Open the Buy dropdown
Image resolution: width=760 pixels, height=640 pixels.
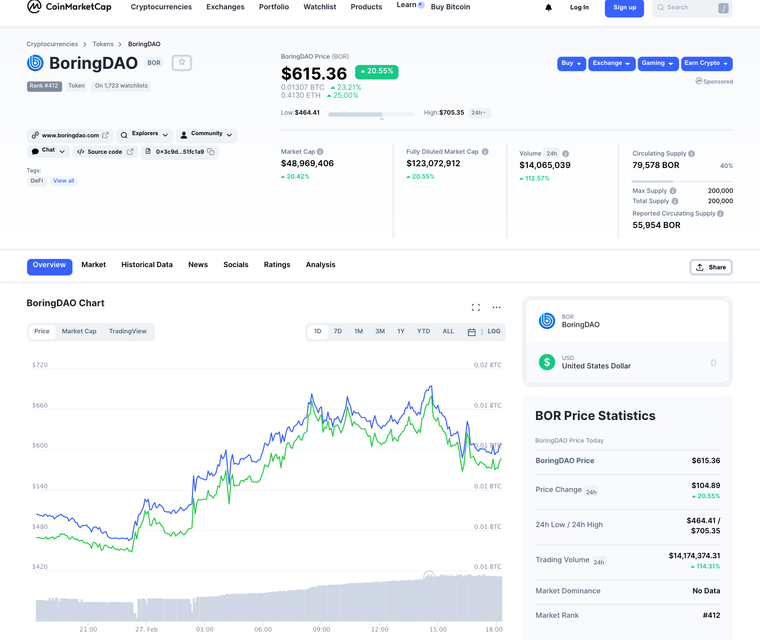pos(571,64)
